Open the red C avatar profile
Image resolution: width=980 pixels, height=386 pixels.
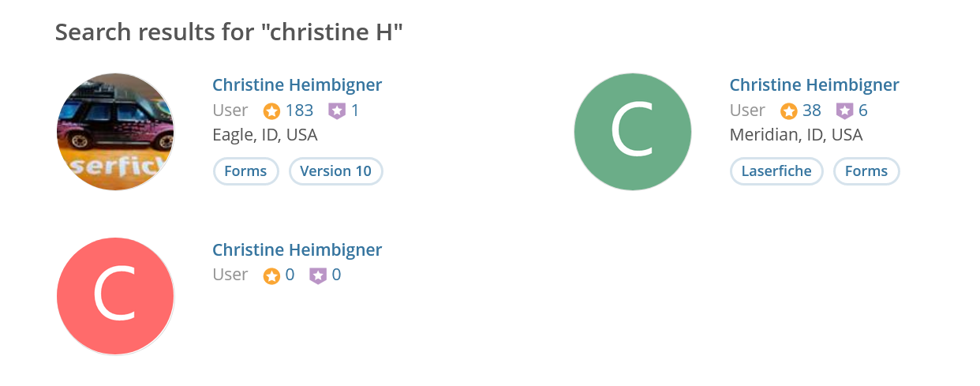(x=115, y=296)
